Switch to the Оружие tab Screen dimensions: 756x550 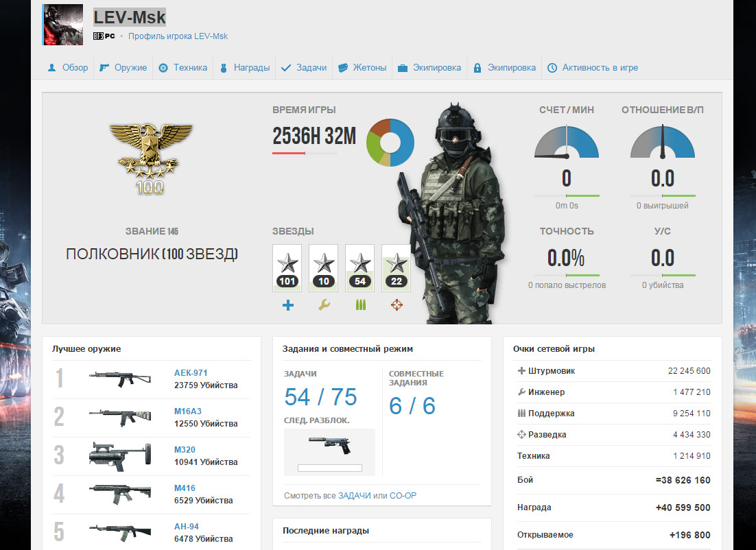pos(123,68)
